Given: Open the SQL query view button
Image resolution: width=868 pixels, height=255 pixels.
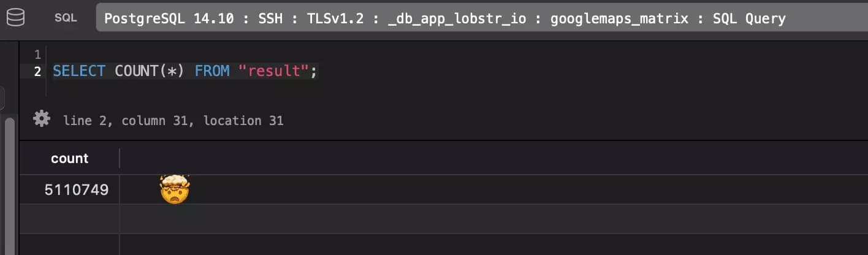Looking at the screenshot, I should pos(66,18).
